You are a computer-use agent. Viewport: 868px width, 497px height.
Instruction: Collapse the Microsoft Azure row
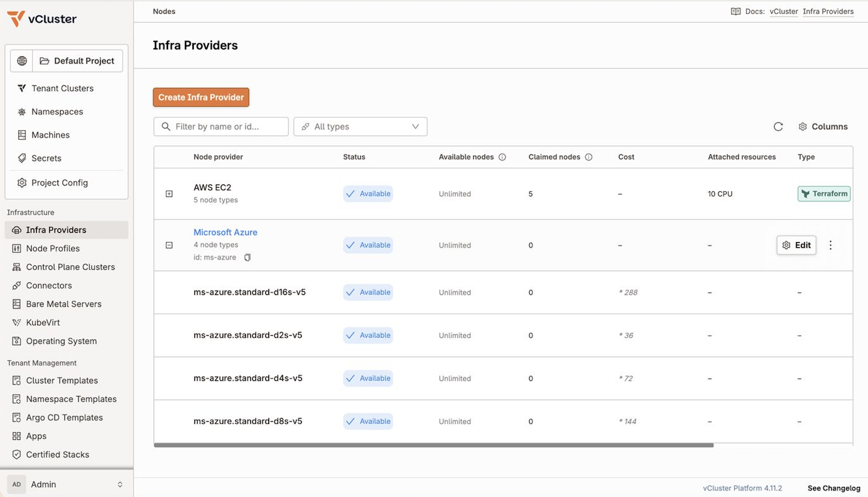tap(169, 245)
